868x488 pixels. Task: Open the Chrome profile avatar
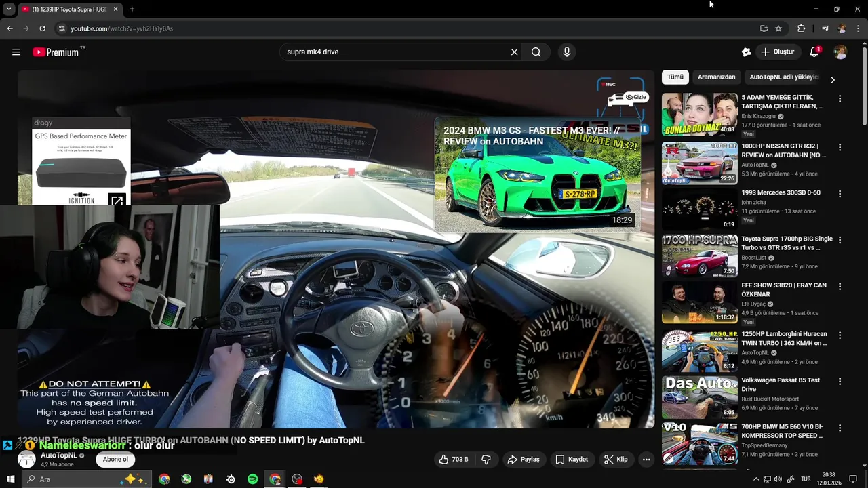842,28
